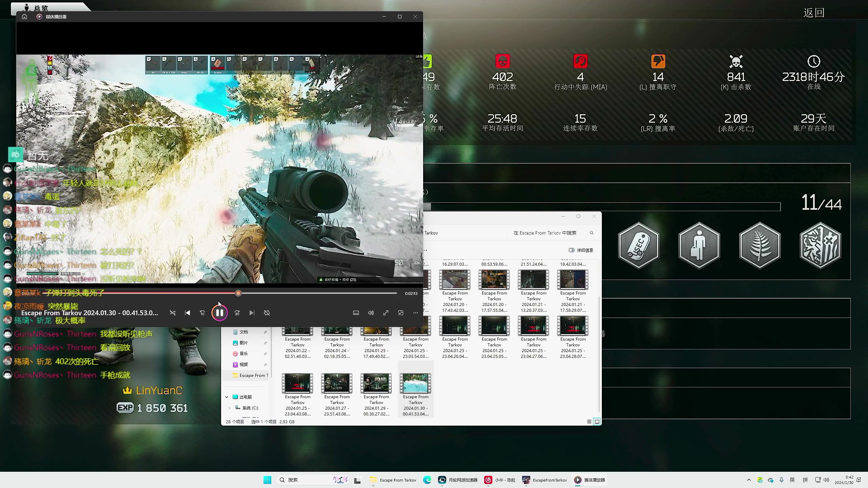Collapse 此电脑 tree node in Explorer

[227, 397]
